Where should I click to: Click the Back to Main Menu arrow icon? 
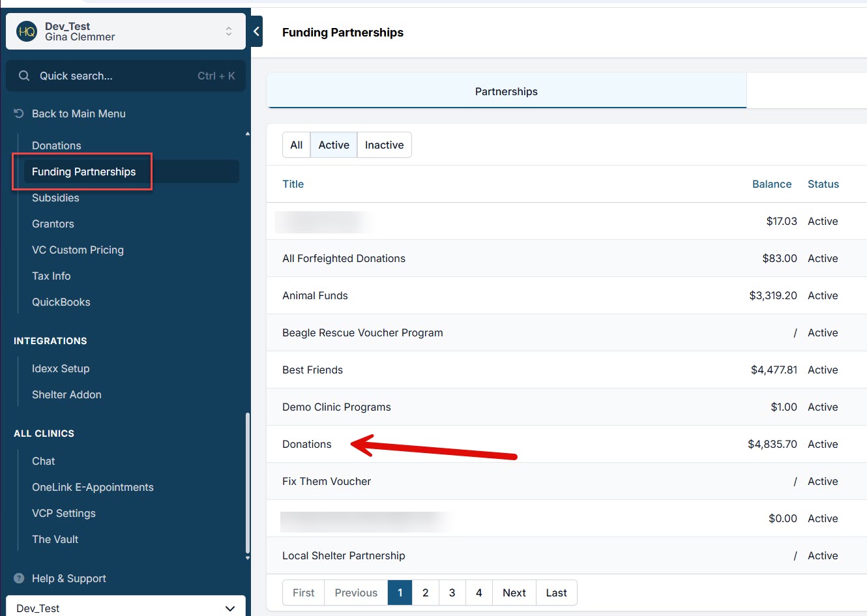pyautogui.click(x=19, y=113)
